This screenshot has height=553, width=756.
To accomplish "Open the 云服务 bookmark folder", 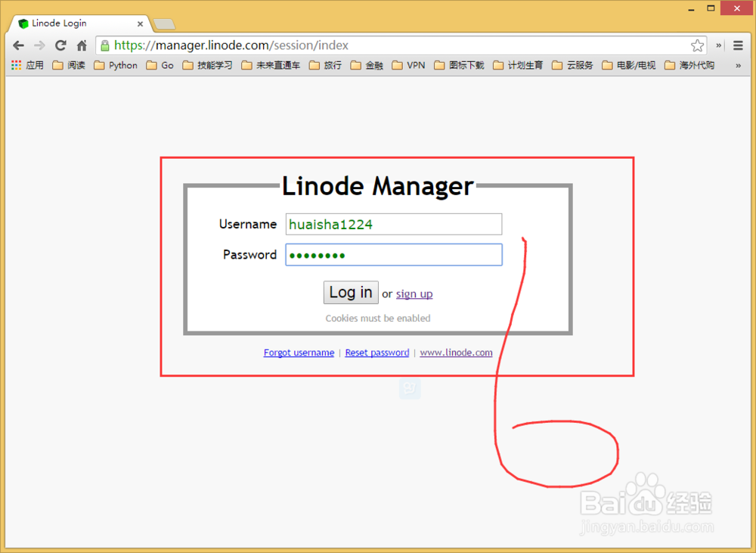I will [x=572, y=65].
